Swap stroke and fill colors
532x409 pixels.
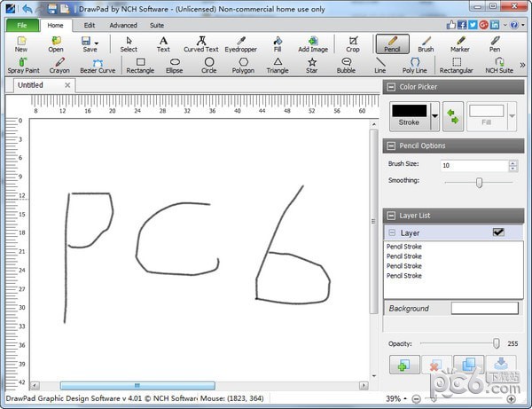(453, 116)
